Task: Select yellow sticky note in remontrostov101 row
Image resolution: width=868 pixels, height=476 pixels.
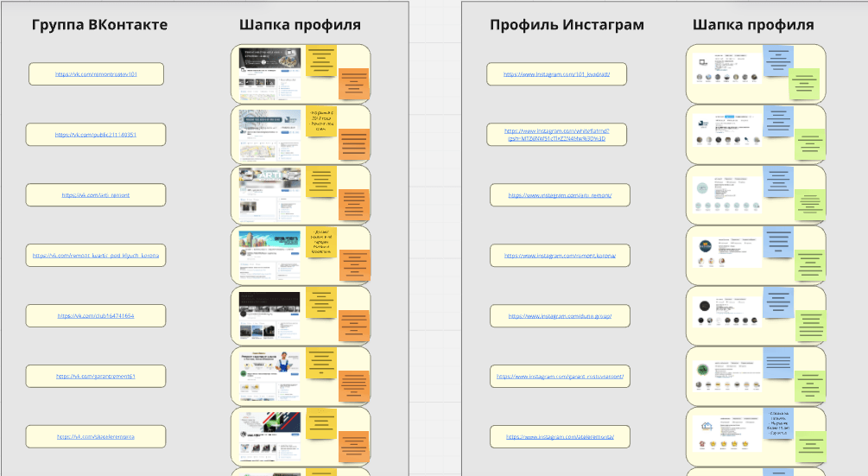Action: point(321,60)
